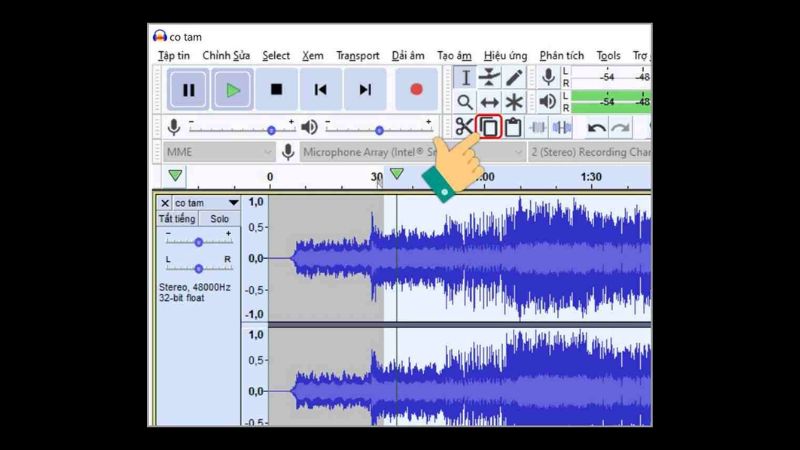
Task: Open the Tập tin menu
Action: pyautogui.click(x=173, y=55)
